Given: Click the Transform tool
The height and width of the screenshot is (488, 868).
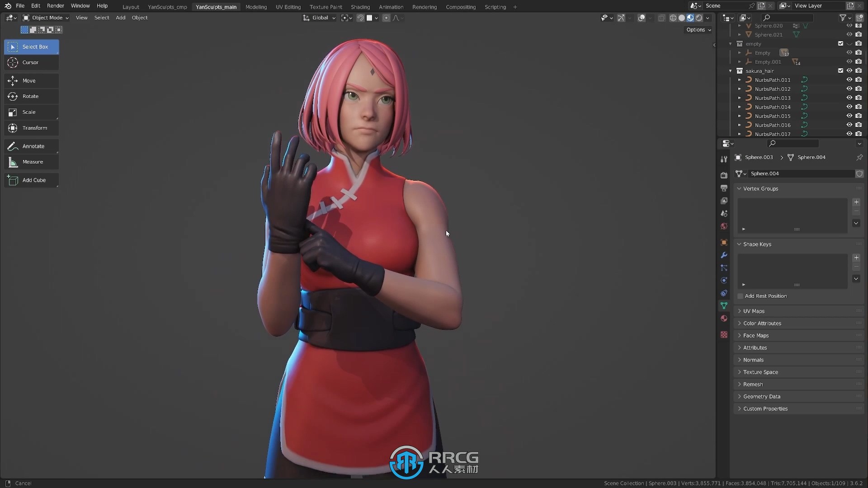Looking at the screenshot, I should [x=33, y=127].
